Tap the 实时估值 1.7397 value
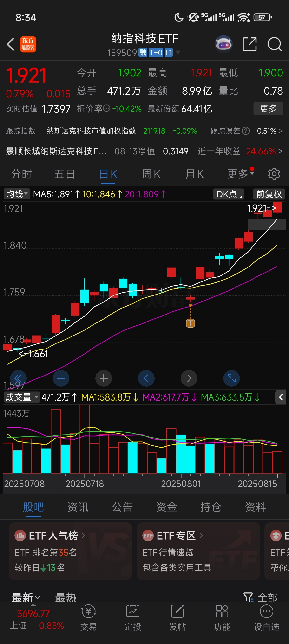This screenshot has width=289, height=644. [x=56, y=109]
